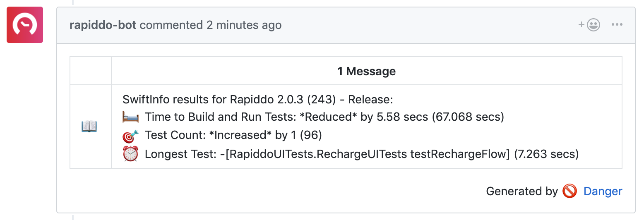Click the SwiftInfo results for Rapiddo line
This screenshot has width=644, height=220.
pyautogui.click(x=257, y=100)
